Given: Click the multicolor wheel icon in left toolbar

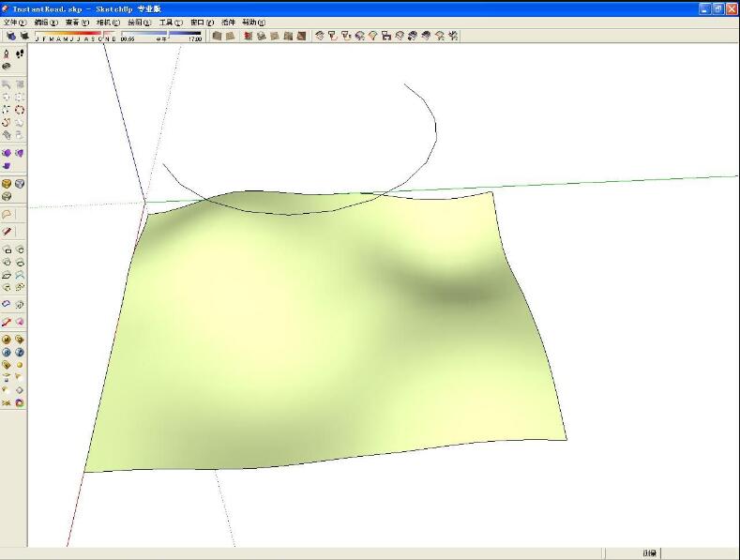Looking at the screenshot, I should (x=20, y=402).
